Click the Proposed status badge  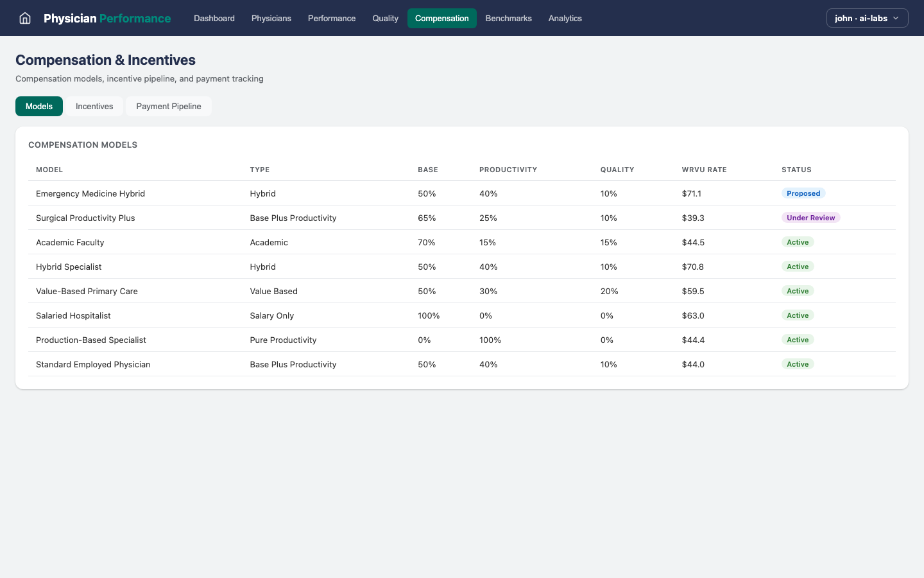point(803,193)
